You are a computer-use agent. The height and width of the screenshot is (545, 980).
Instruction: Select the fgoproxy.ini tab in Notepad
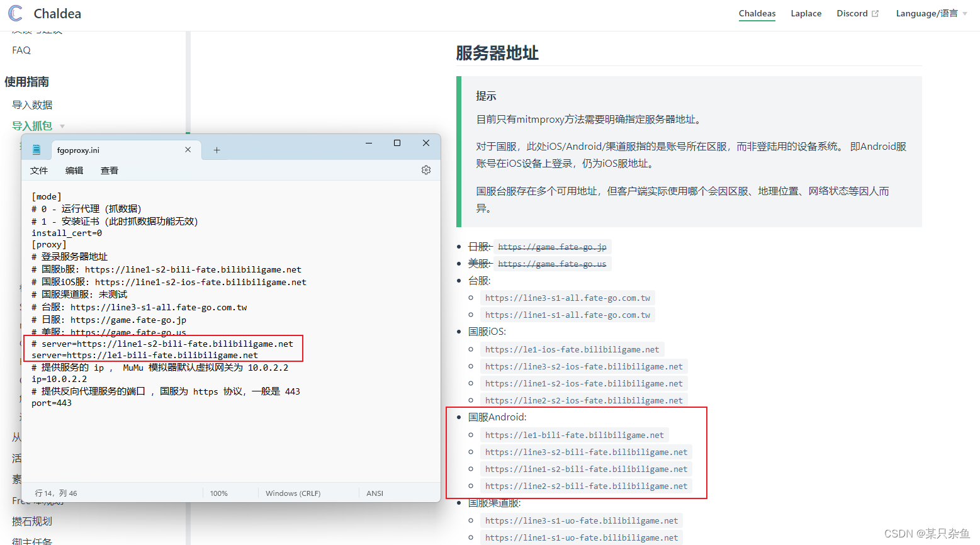click(x=78, y=150)
